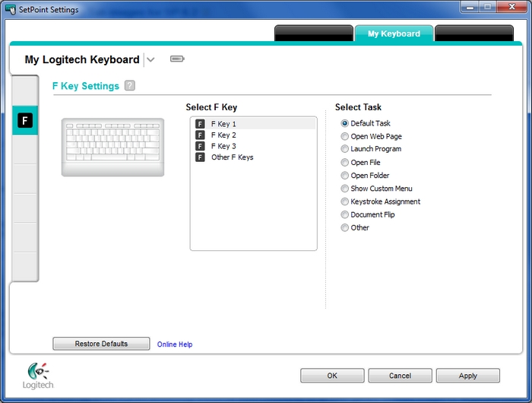Open the blank tab left of My Keyboard
Screen dimensions: 532x403
click(x=314, y=33)
